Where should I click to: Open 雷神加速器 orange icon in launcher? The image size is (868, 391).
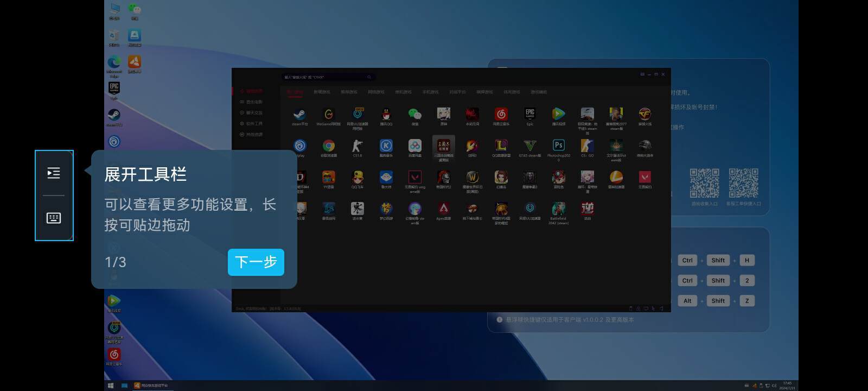click(616, 177)
